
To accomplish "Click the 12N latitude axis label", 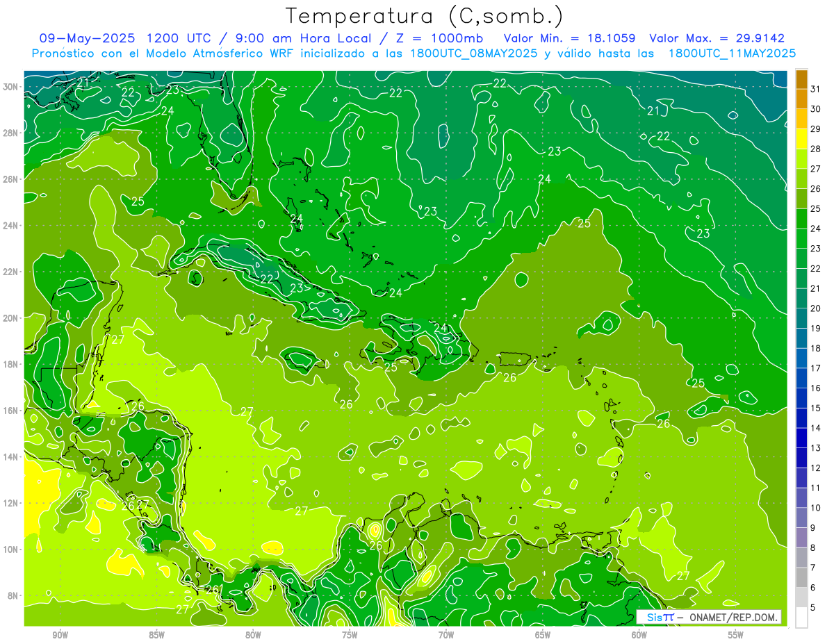I will click(x=11, y=503).
